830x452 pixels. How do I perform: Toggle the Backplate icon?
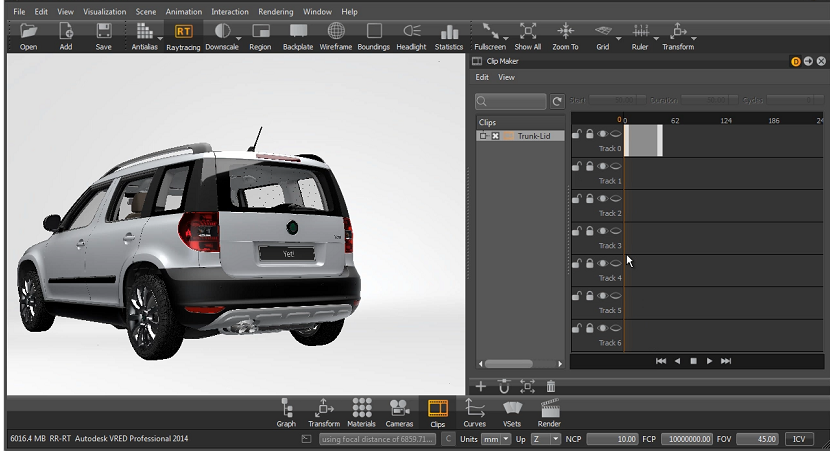pyautogui.click(x=299, y=31)
